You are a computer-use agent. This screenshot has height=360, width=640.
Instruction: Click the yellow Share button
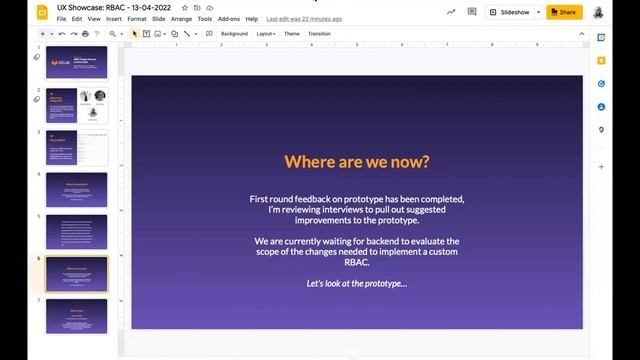pos(564,12)
